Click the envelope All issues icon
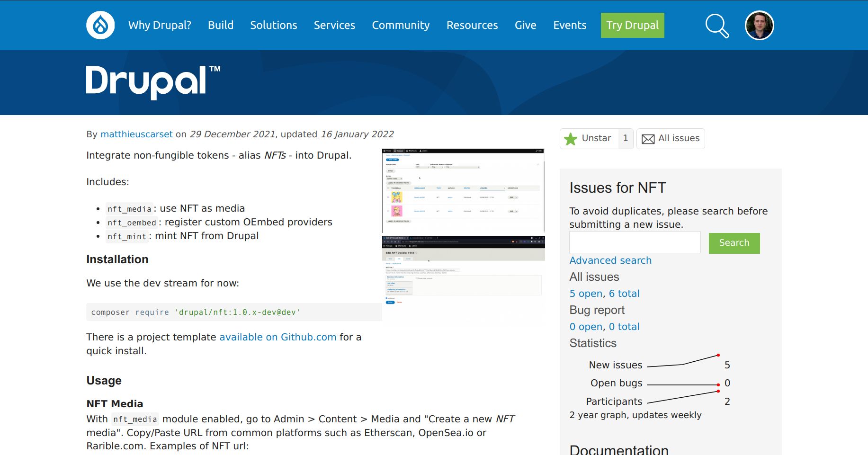 [648, 139]
